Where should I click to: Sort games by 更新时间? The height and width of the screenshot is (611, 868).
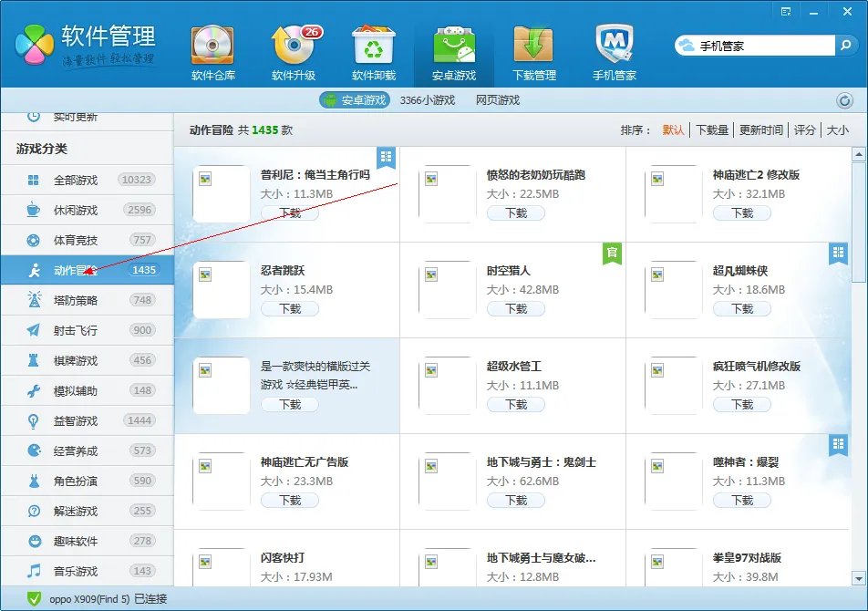[761, 130]
